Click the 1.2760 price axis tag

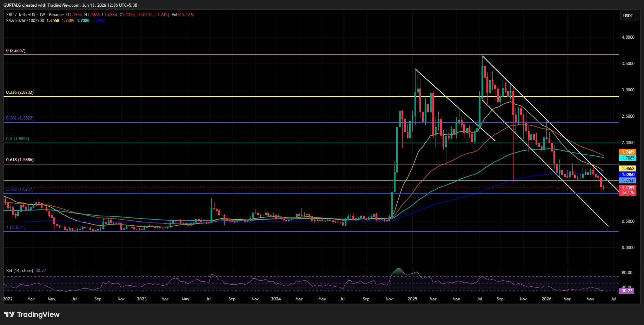[628, 181]
